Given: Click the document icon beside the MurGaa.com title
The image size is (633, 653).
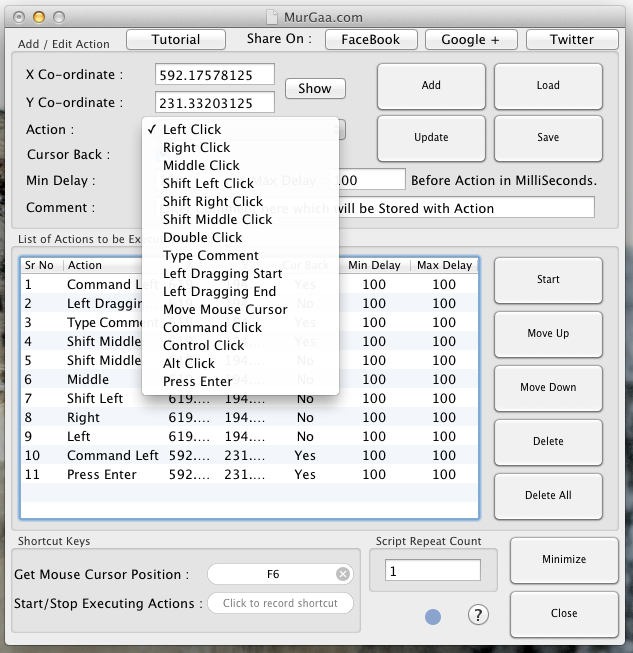Looking at the screenshot, I should tap(272, 17).
